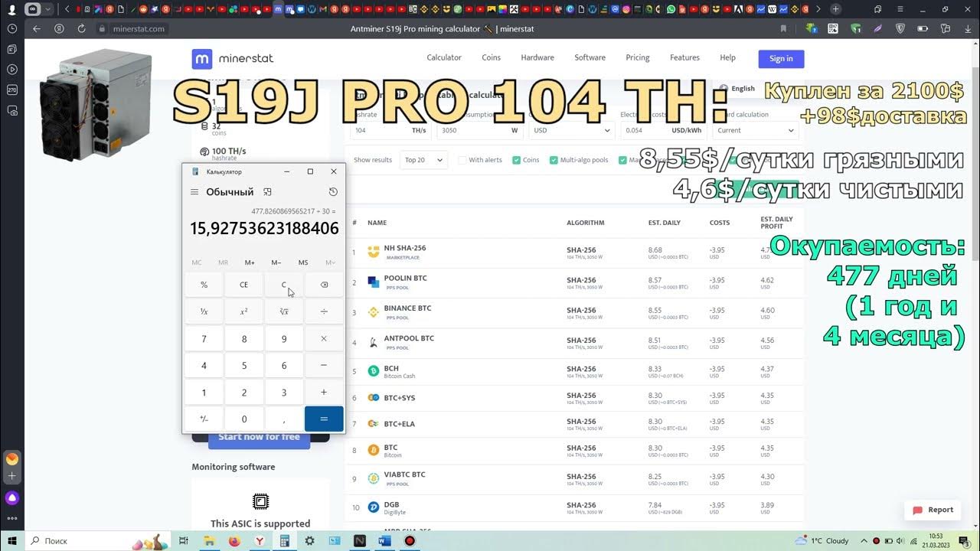Viewport: 980px width, 551px height.
Task: Open Word from taskbar
Action: (x=384, y=540)
